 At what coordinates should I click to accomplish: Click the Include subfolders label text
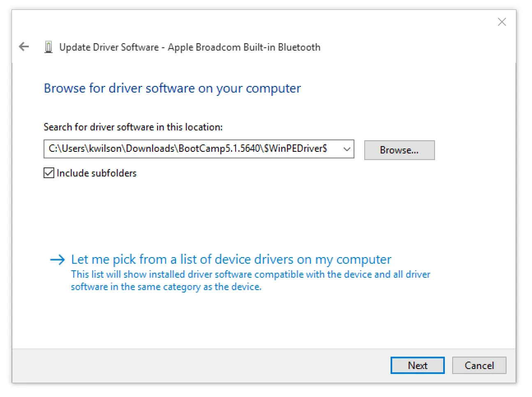97,173
